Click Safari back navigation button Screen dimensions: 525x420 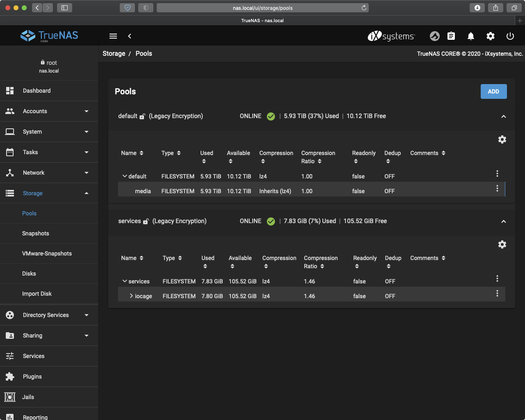pyautogui.click(x=37, y=8)
